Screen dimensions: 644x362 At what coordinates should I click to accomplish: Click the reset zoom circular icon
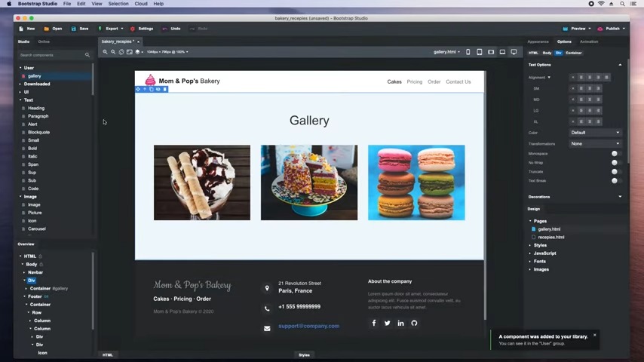pos(121,52)
